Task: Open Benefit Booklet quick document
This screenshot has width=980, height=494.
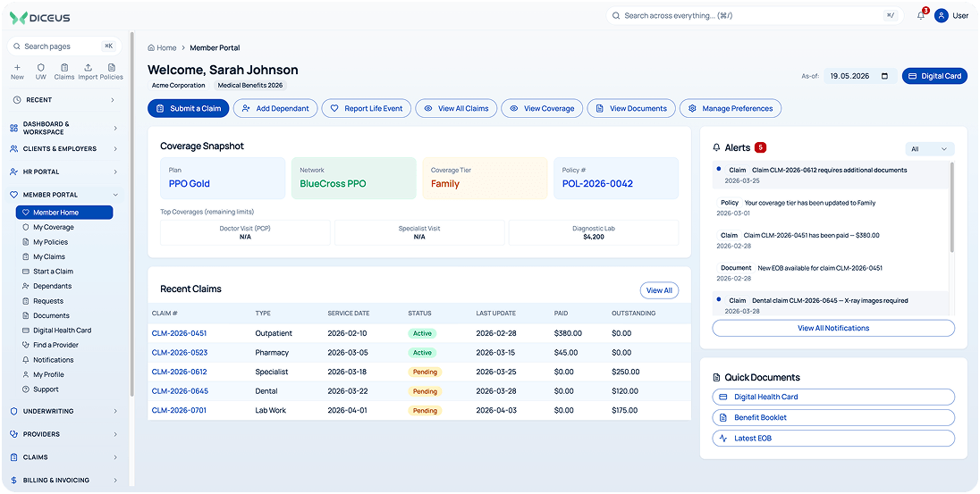Action: 833,417
